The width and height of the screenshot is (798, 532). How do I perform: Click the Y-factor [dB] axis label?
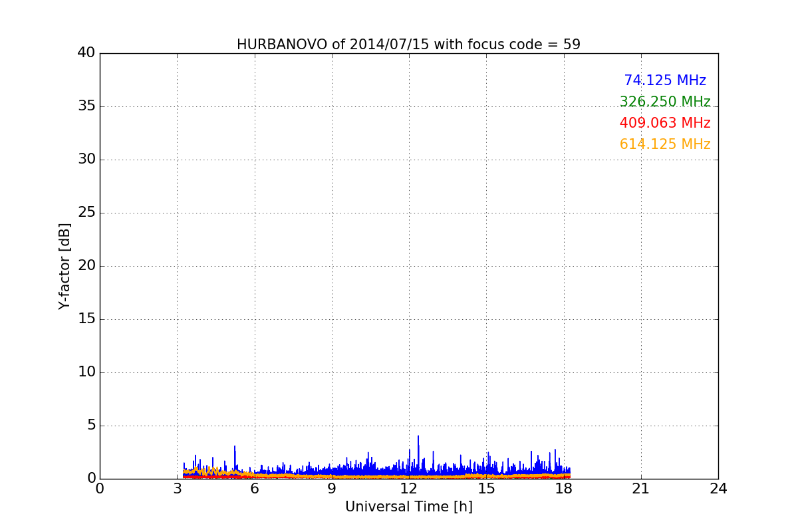click(x=65, y=266)
